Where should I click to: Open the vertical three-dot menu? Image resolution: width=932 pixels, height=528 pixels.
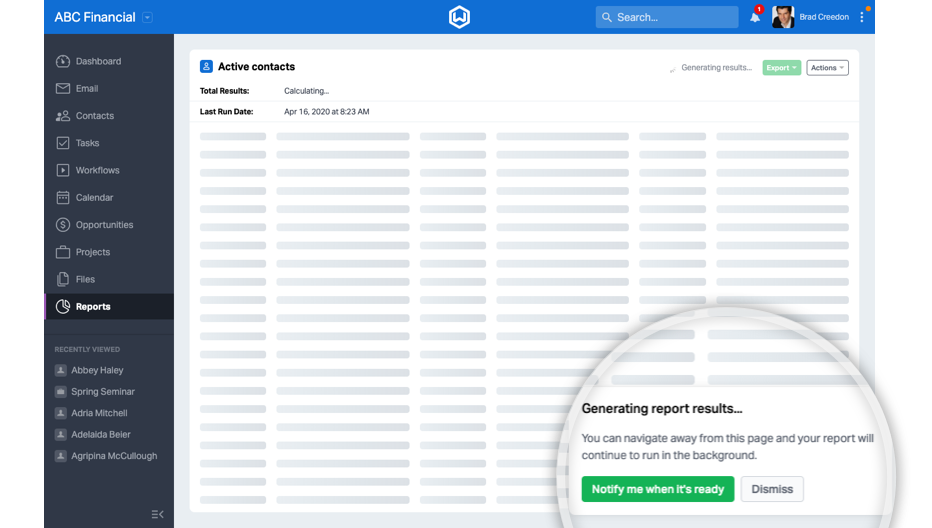(862, 17)
